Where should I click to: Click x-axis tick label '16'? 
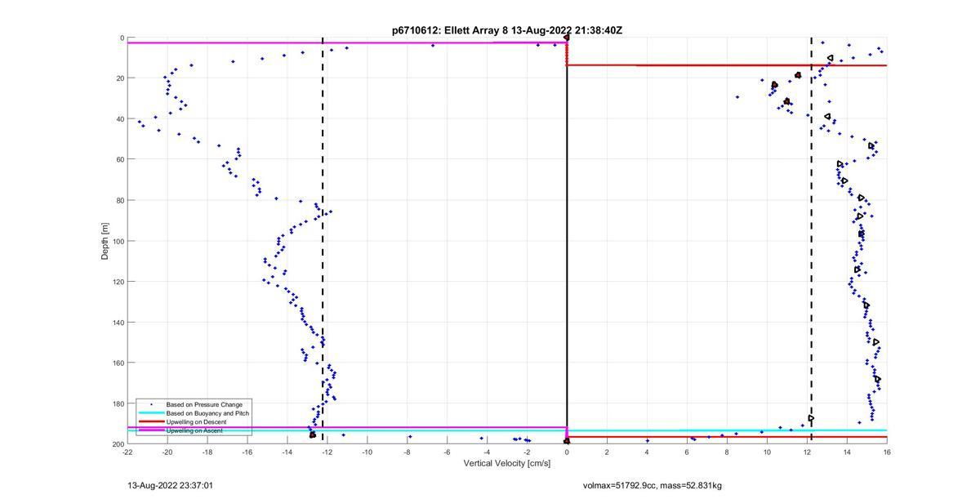tap(887, 452)
